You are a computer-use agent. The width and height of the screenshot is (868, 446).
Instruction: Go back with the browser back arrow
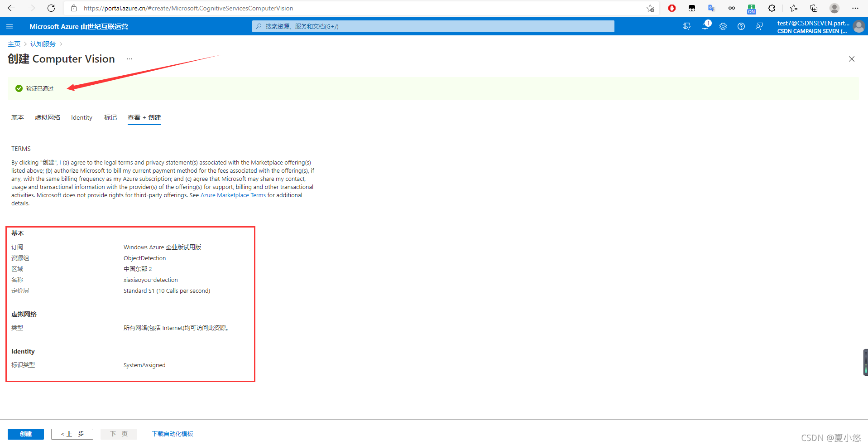(x=11, y=8)
